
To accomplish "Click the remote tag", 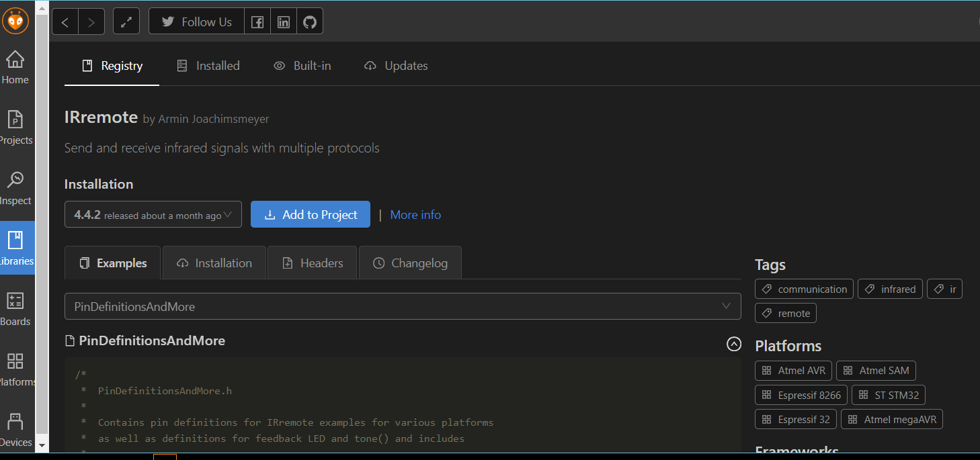I will [x=786, y=314].
